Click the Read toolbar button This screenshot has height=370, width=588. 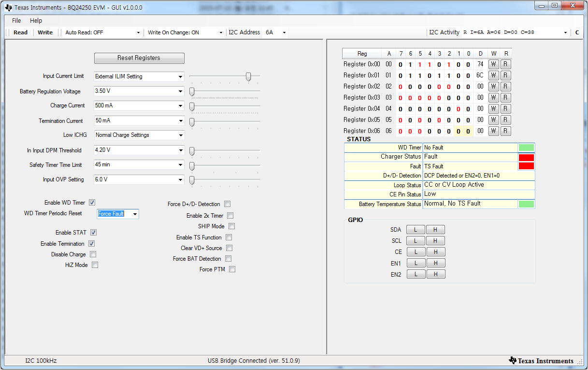20,32
